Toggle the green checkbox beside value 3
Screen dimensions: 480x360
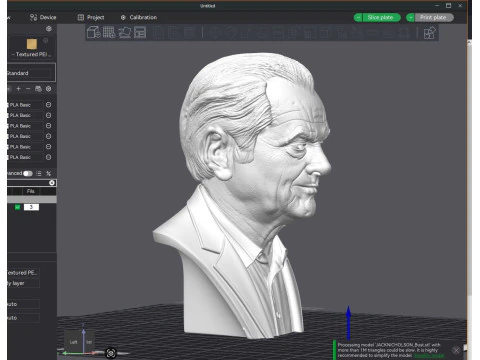(17, 207)
